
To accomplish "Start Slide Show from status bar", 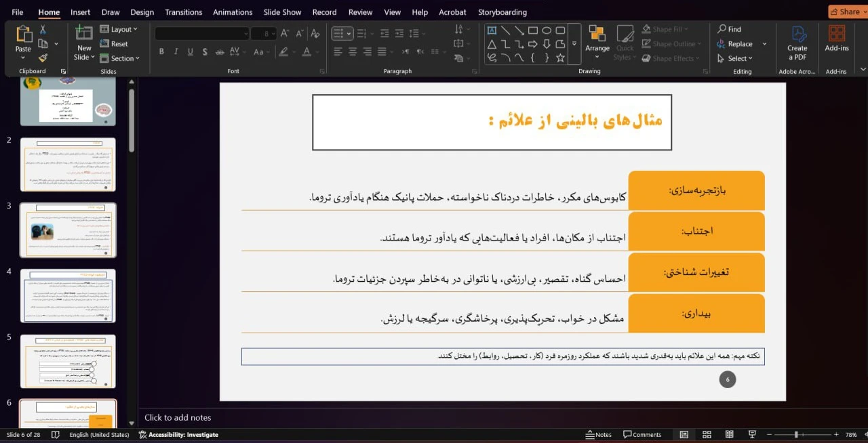I will (752, 435).
